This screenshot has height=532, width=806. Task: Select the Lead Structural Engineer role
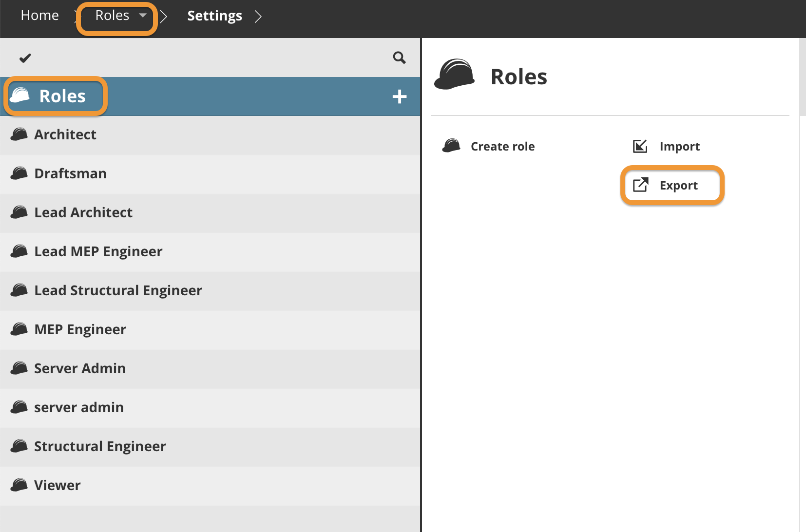[118, 290]
